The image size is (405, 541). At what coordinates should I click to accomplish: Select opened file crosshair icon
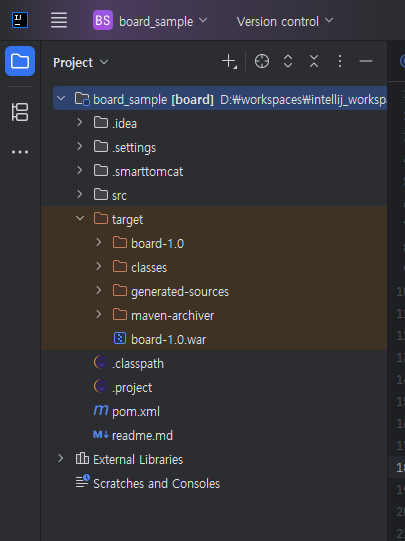(x=262, y=61)
